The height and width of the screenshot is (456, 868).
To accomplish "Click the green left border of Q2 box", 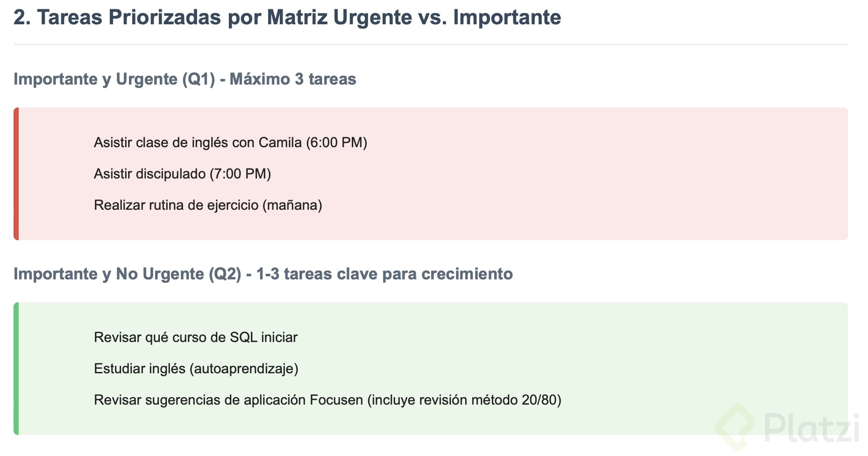I will click(16, 369).
